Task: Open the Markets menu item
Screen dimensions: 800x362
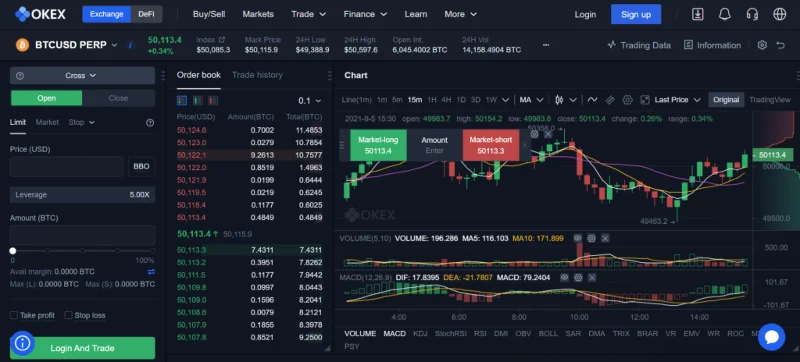Action: click(258, 14)
